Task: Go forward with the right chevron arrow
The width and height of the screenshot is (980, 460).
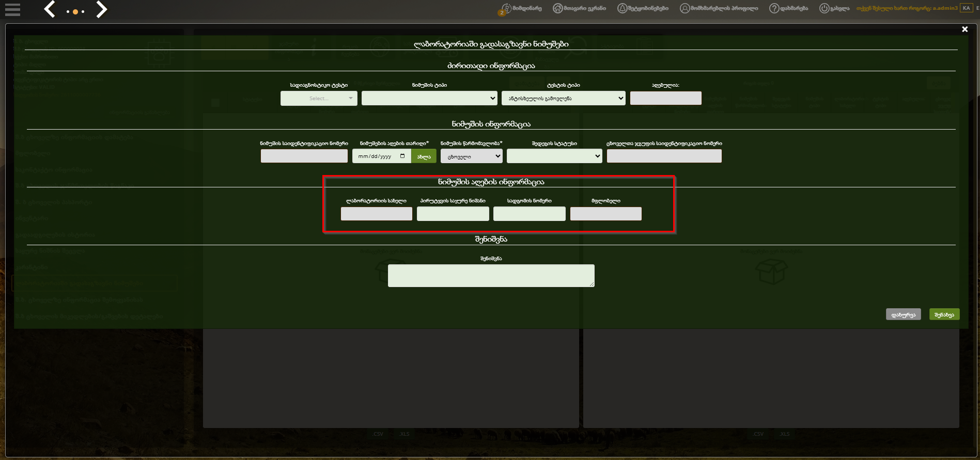Action: click(x=102, y=9)
